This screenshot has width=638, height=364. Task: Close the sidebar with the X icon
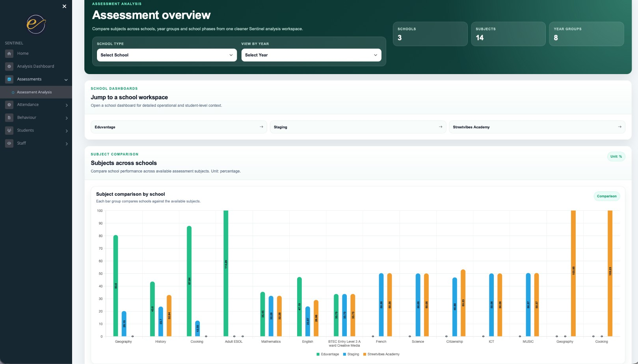64,6
